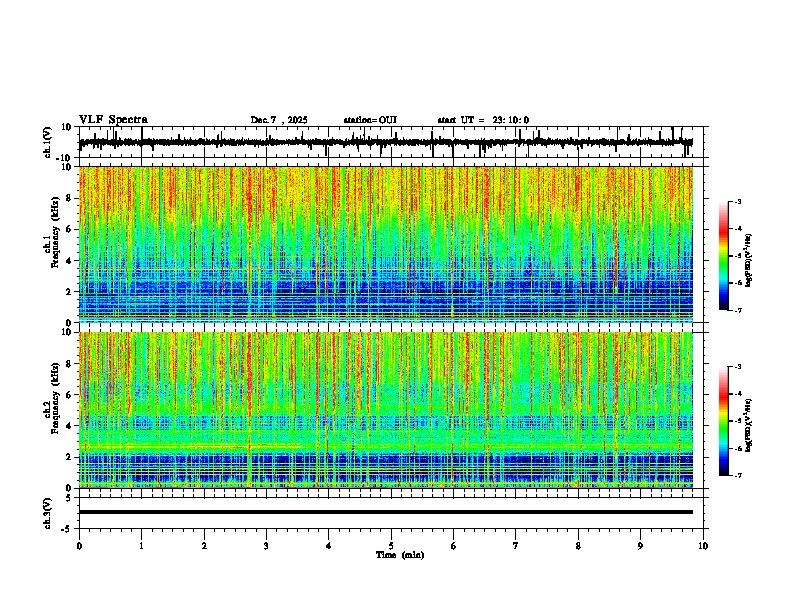Click the time-axis tick label "9"
Image resolution: width=792 pixels, height=612 pixels.
(x=640, y=546)
